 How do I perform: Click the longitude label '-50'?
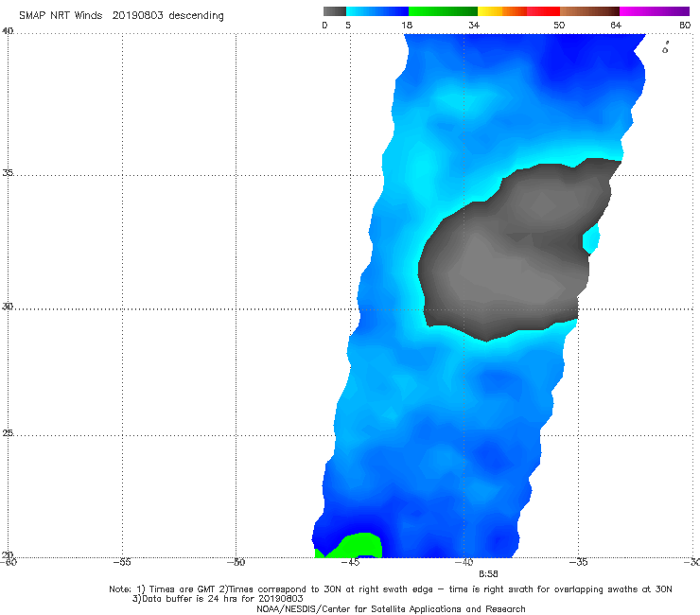(x=236, y=562)
